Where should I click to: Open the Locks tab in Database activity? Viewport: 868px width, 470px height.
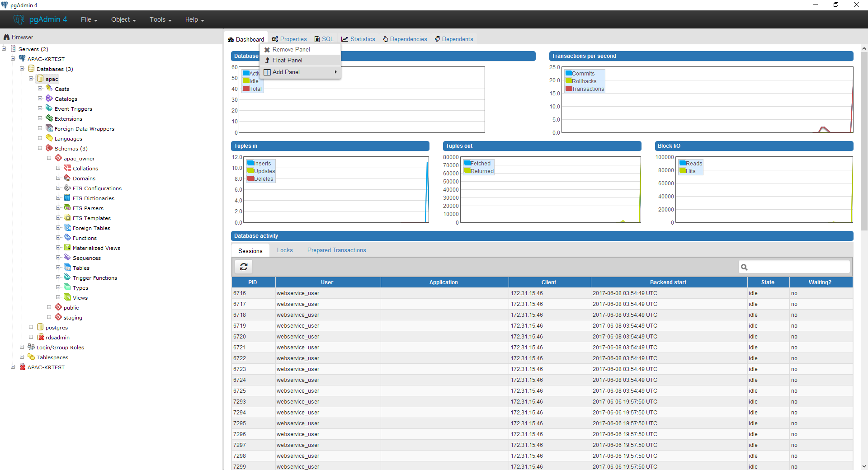285,250
